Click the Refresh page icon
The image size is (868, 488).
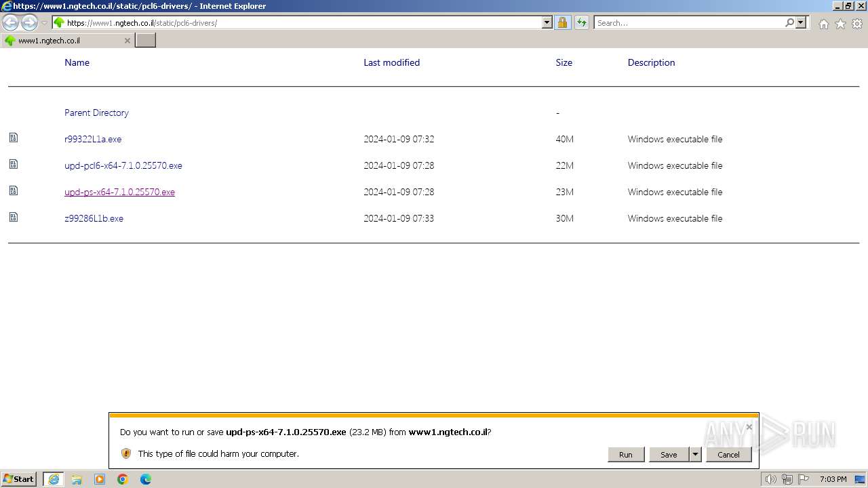point(582,23)
